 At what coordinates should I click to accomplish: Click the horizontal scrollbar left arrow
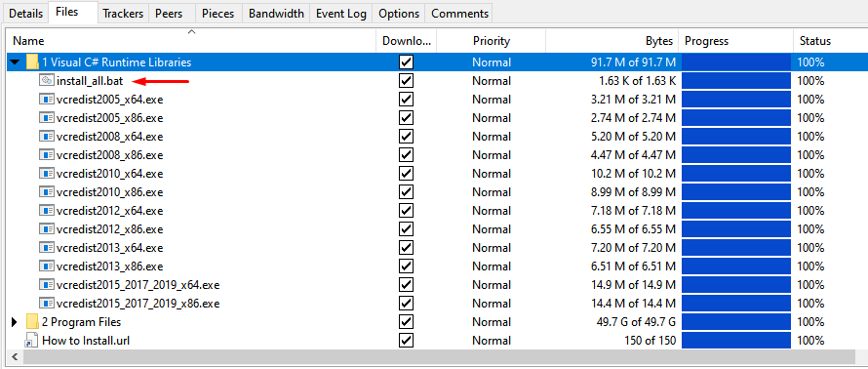15,357
